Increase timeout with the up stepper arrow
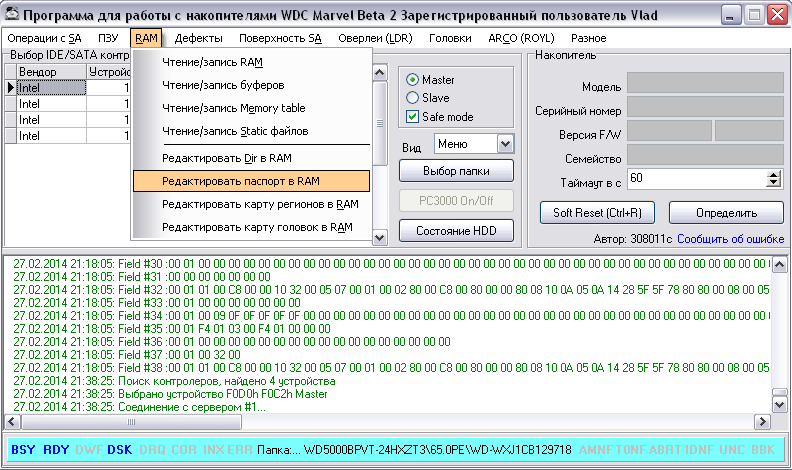Screen dimensions: 792x470 pyautogui.click(x=773, y=175)
